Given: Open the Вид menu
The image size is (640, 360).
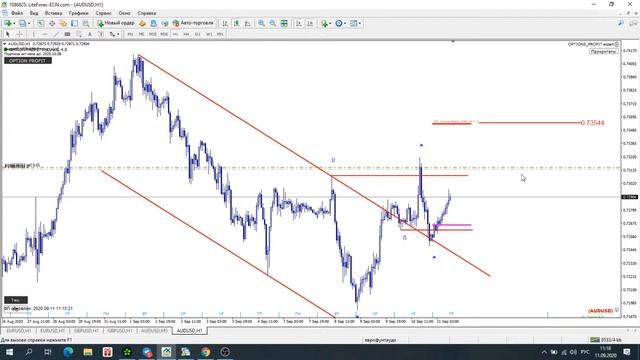Looking at the screenshot, I should coord(34,13).
